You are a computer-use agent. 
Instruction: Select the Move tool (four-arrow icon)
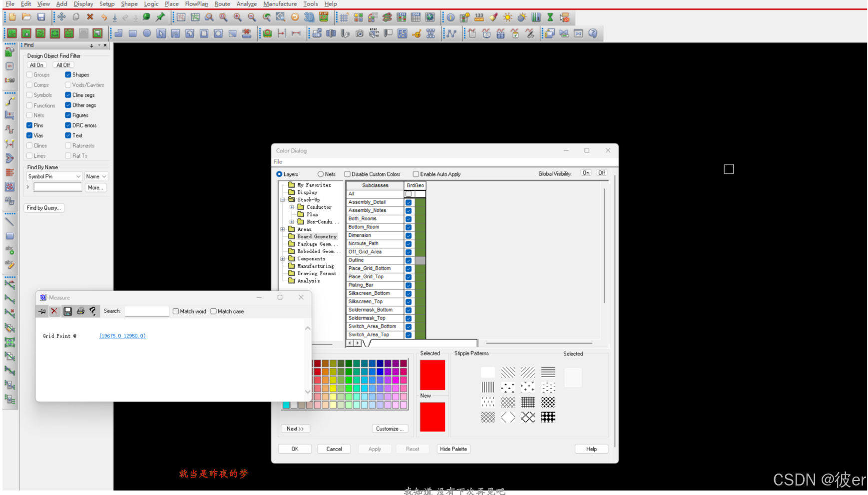(x=61, y=17)
